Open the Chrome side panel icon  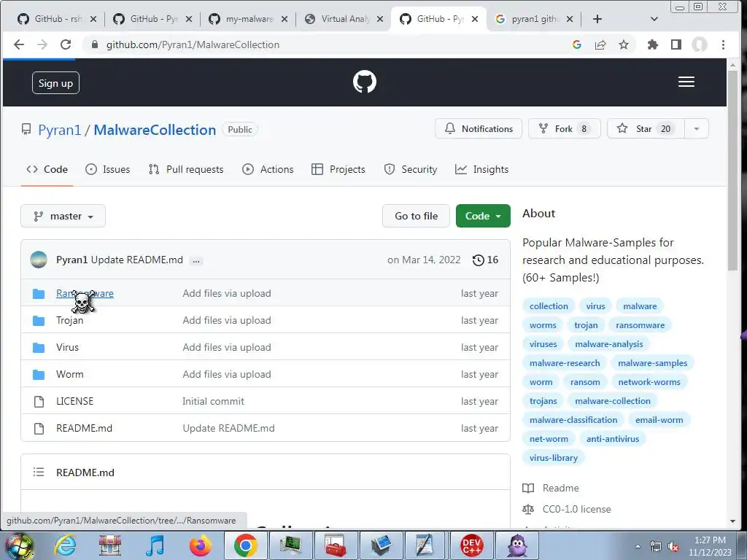point(676,44)
